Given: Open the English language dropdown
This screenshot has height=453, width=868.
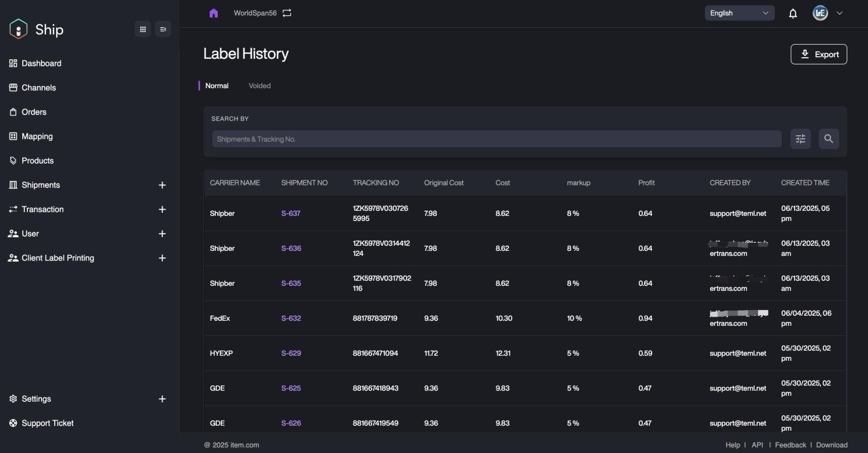Looking at the screenshot, I should tap(739, 13).
